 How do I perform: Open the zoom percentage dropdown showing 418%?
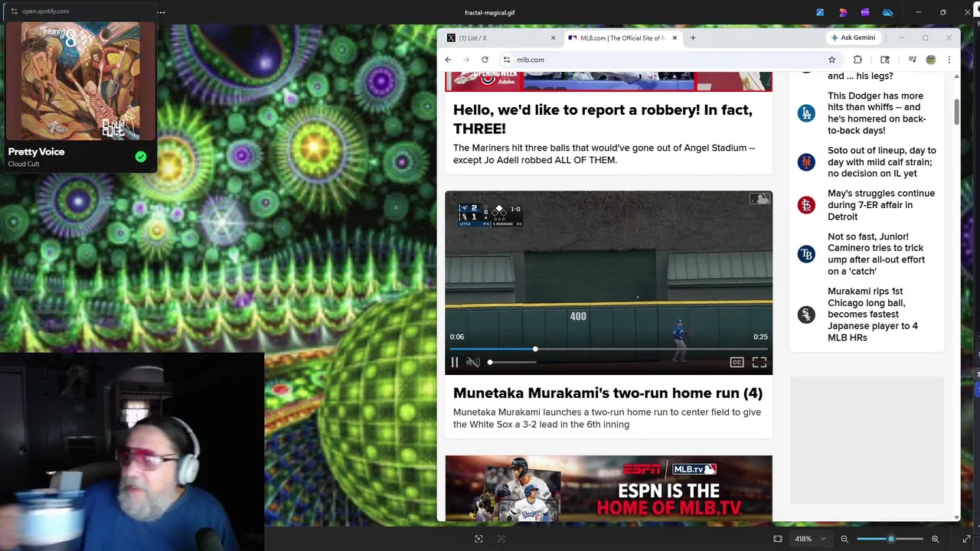(811, 539)
